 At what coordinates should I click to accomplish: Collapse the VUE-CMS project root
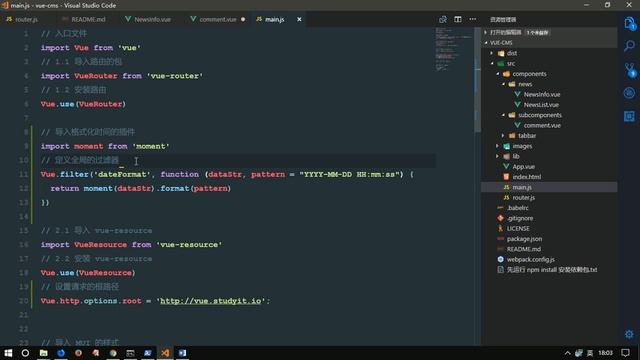click(x=486, y=42)
